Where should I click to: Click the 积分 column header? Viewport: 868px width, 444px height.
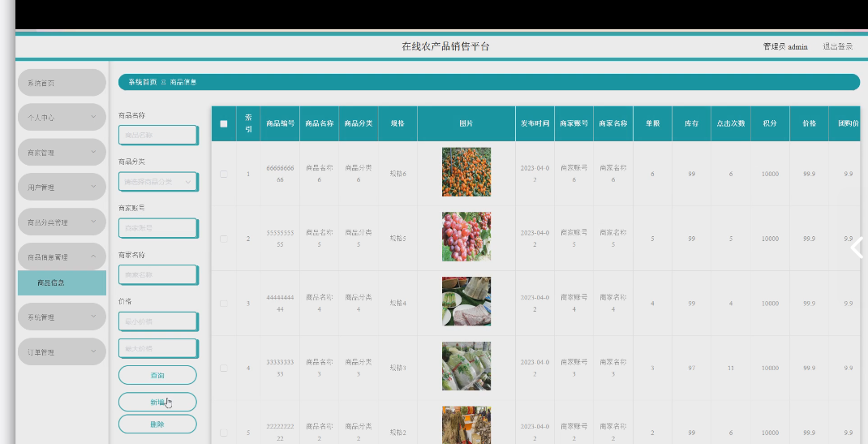point(770,123)
